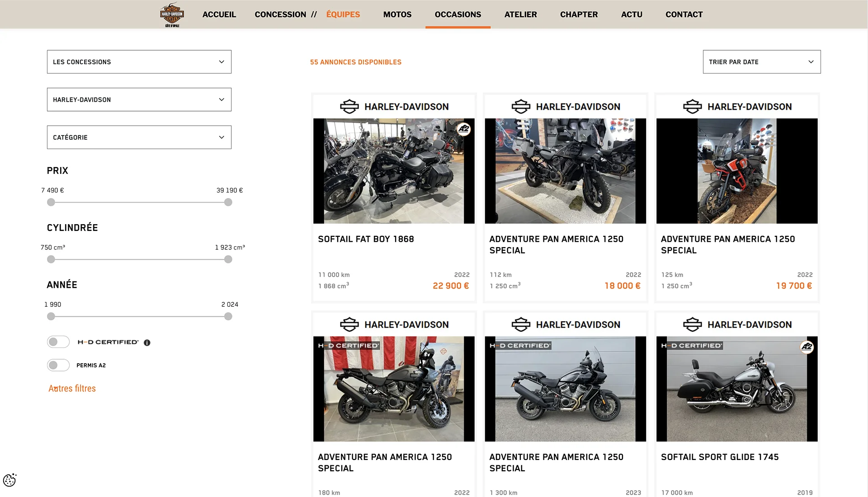Click the Harley-Davidson logo on Fat Boy card
Image resolution: width=868 pixels, height=497 pixels.
[x=394, y=107]
